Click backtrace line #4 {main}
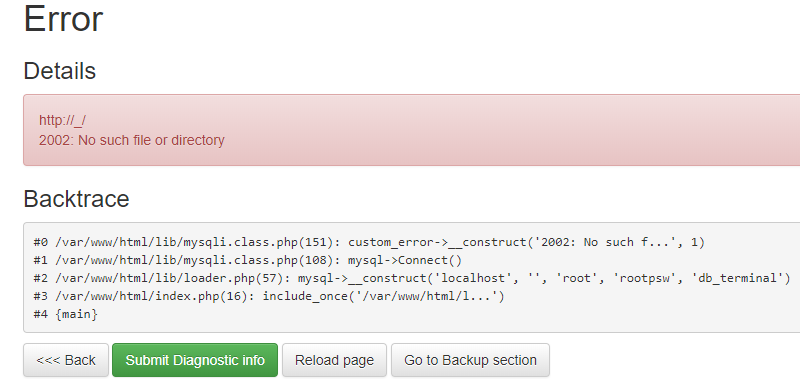 coord(66,314)
